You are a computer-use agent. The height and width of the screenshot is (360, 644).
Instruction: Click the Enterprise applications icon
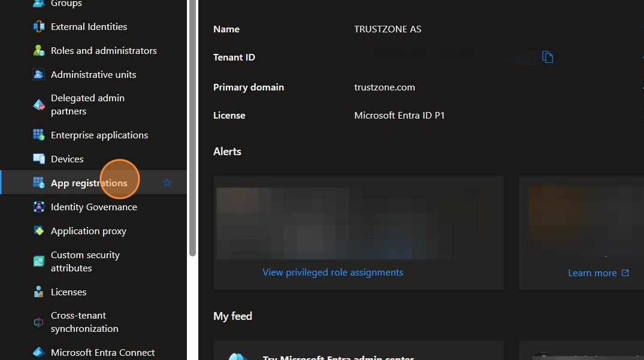[38, 135]
